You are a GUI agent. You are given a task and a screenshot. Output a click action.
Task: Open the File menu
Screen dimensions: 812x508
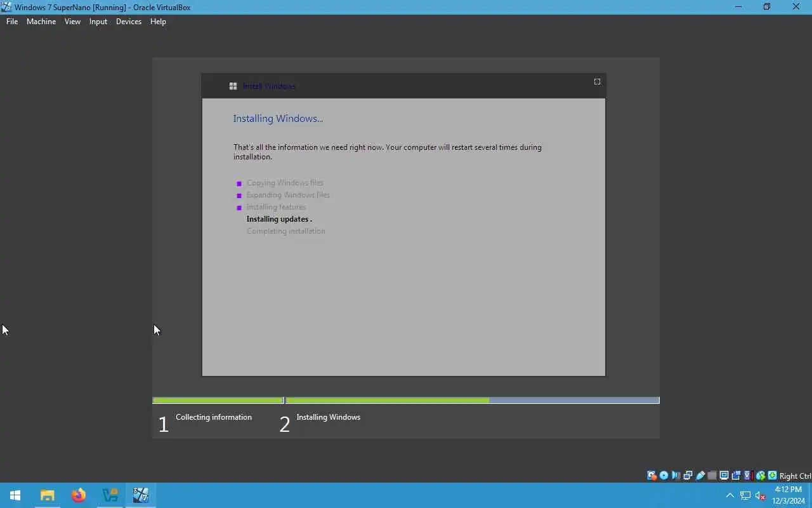coord(12,22)
